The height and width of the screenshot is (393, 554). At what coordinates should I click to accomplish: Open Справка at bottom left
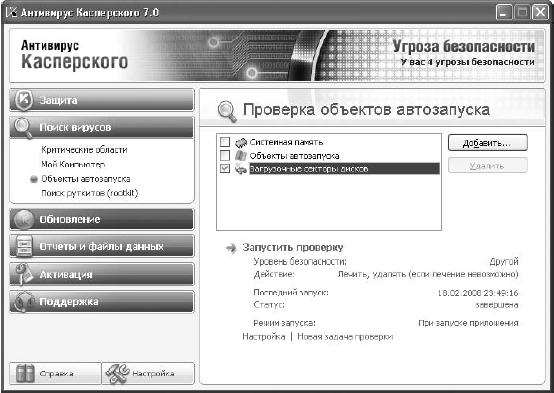pos(55,373)
